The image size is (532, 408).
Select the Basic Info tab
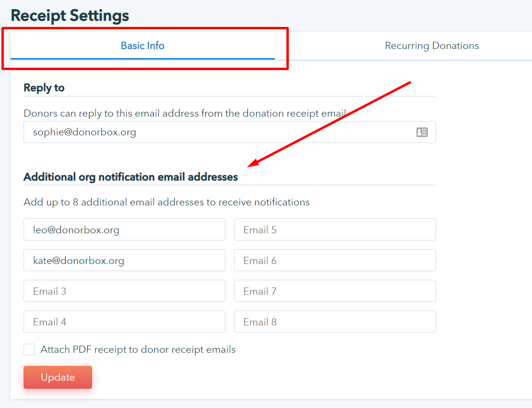tap(142, 46)
